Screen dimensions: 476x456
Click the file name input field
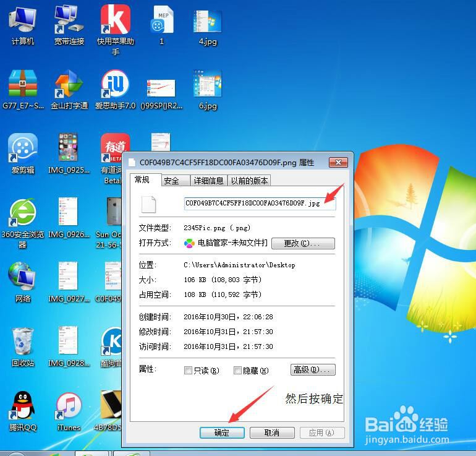(x=260, y=204)
